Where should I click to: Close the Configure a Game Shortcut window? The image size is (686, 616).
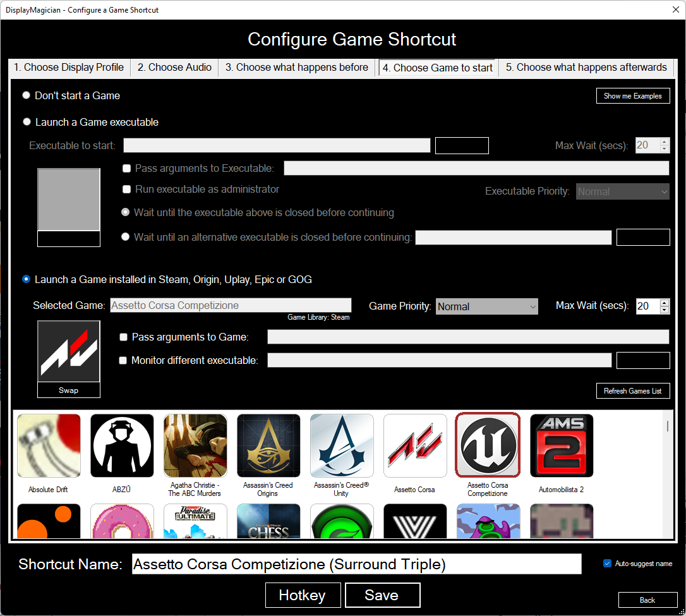[x=675, y=9]
